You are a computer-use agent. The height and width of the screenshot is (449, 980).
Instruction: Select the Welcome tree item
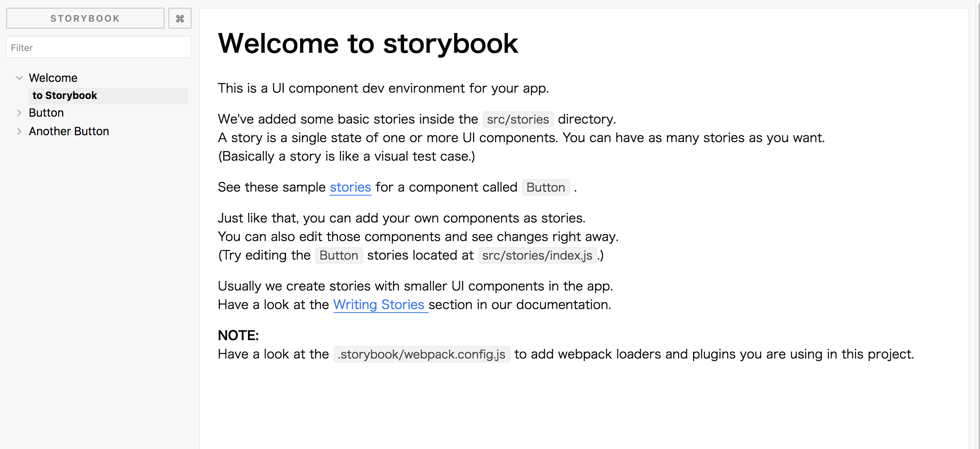point(53,78)
